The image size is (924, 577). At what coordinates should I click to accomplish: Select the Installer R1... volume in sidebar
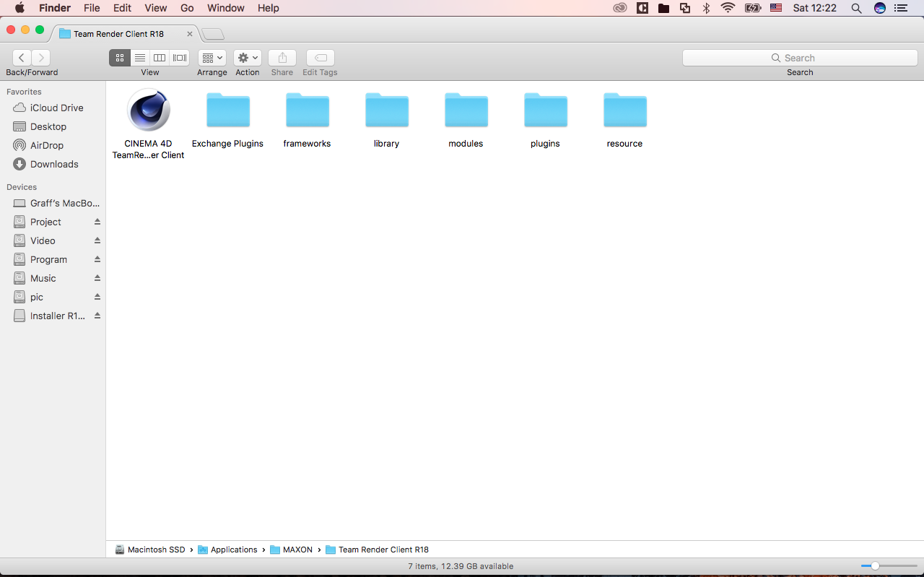pos(51,316)
